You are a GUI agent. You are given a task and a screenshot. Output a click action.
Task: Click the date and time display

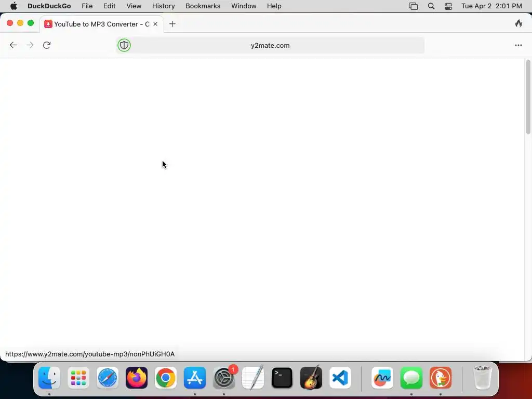(491, 6)
